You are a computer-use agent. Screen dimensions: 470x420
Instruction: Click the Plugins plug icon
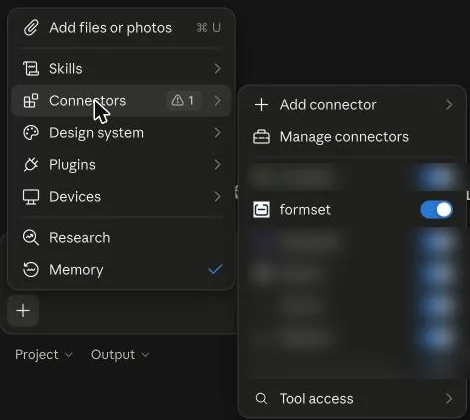[31, 165]
